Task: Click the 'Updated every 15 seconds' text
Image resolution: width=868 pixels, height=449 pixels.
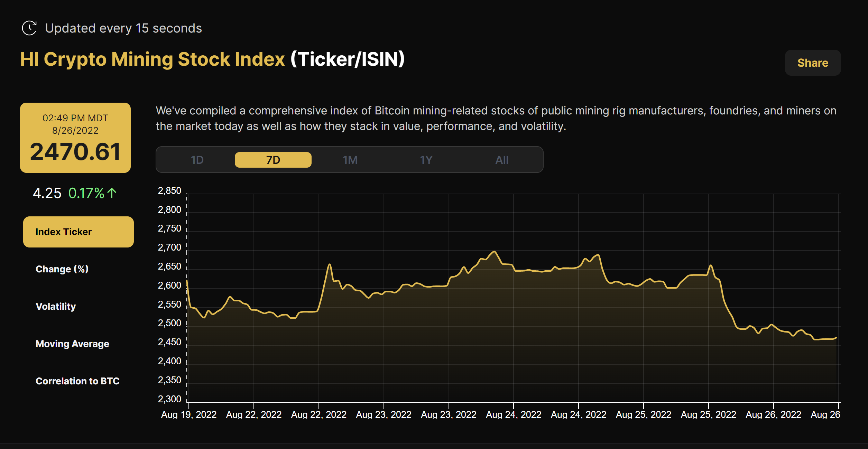Action: click(x=123, y=28)
